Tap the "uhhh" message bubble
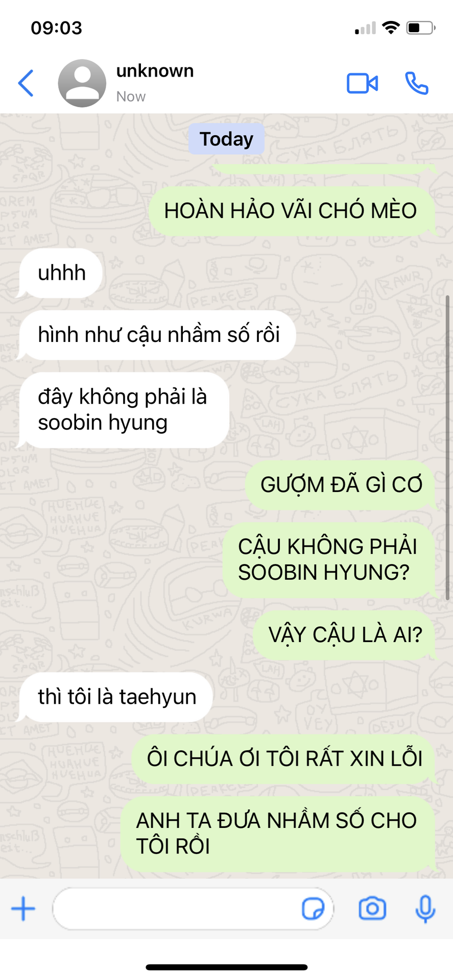The height and width of the screenshot is (980, 453). 61,273
